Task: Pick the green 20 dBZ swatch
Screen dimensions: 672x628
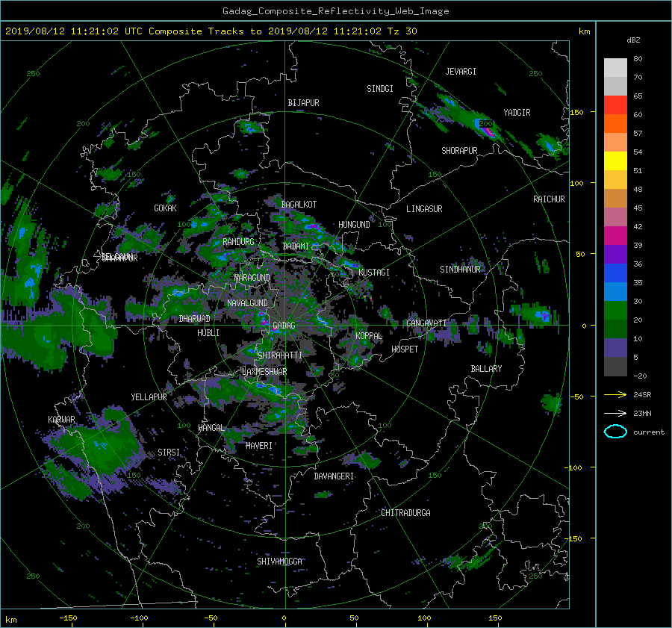Action: pyautogui.click(x=615, y=311)
